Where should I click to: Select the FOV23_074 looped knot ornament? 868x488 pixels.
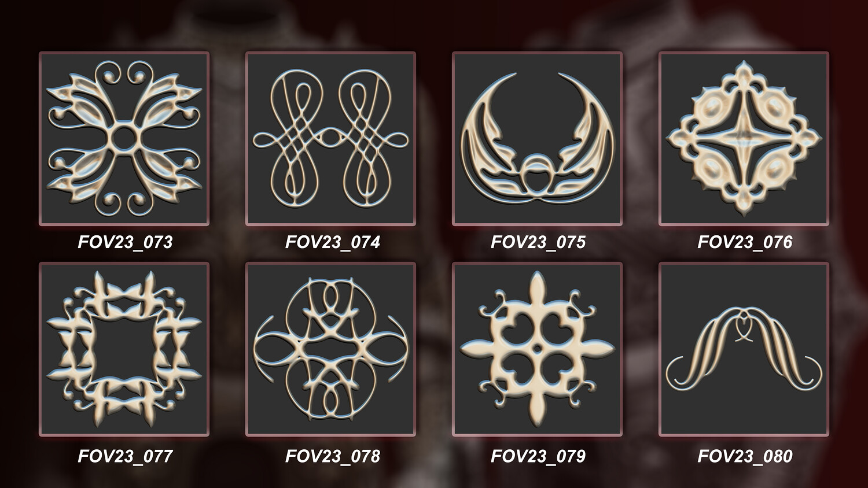tap(330, 139)
